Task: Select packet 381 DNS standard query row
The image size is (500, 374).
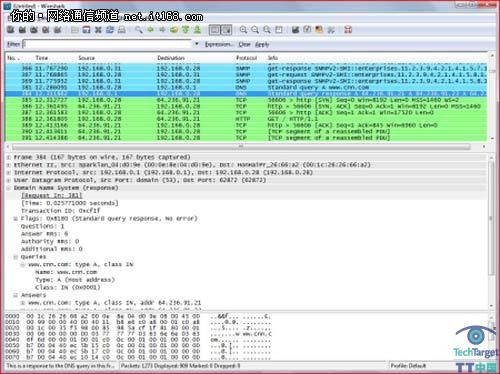Action: tap(246, 87)
